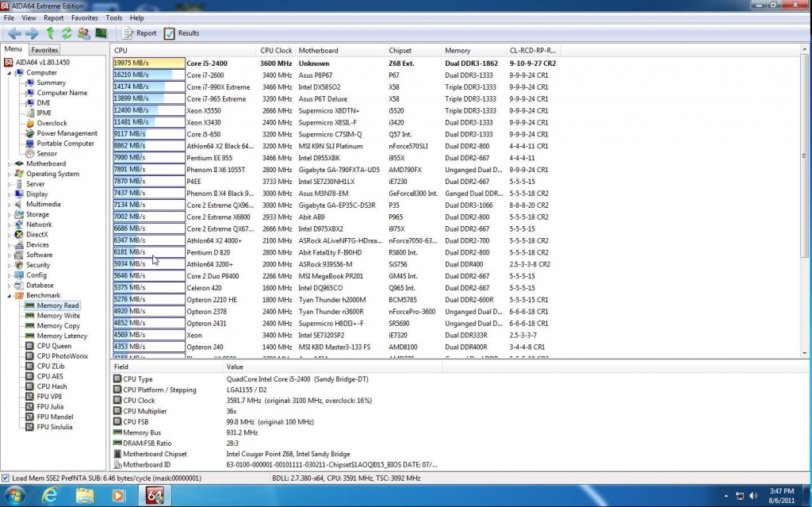
Task: Collapse the Benchmark tree node
Action: tap(10, 295)
